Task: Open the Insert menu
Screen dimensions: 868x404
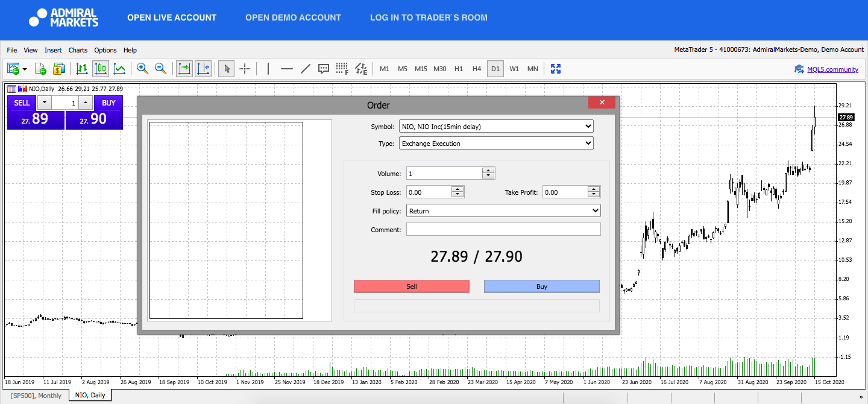Action: pos(53,50)
